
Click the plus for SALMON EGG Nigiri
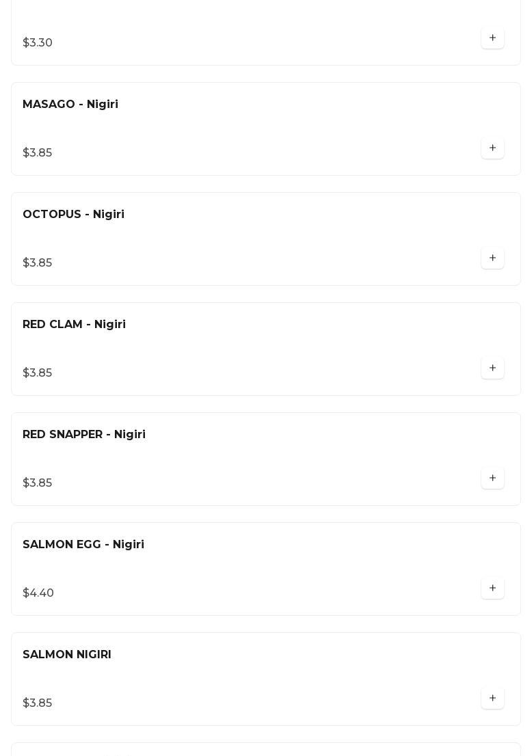tap(492, 589)
